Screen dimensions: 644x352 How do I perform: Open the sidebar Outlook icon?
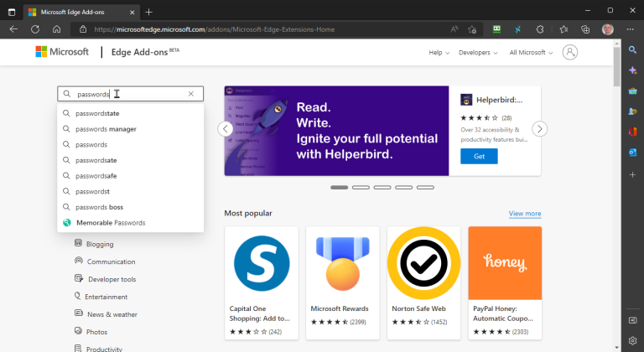(x=632, y=153)
